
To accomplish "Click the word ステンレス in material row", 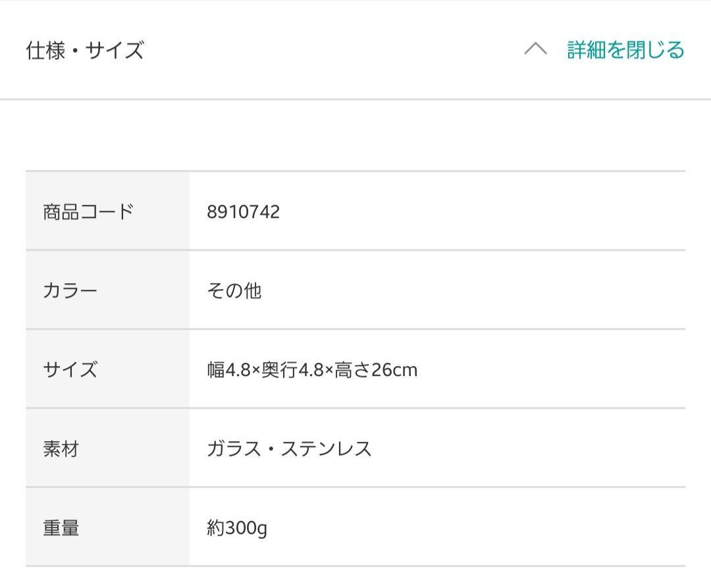I will pyautogui.click(x=326, y=449).
